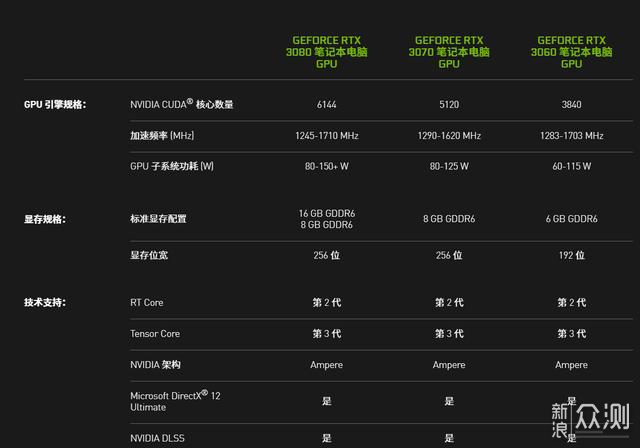Image resolution: width=640 pixels, height=448 pixels.
Task: Select the GEFORCE RTX 3060 笔记本电脑 GPU column header
Action: pos(571,52)
